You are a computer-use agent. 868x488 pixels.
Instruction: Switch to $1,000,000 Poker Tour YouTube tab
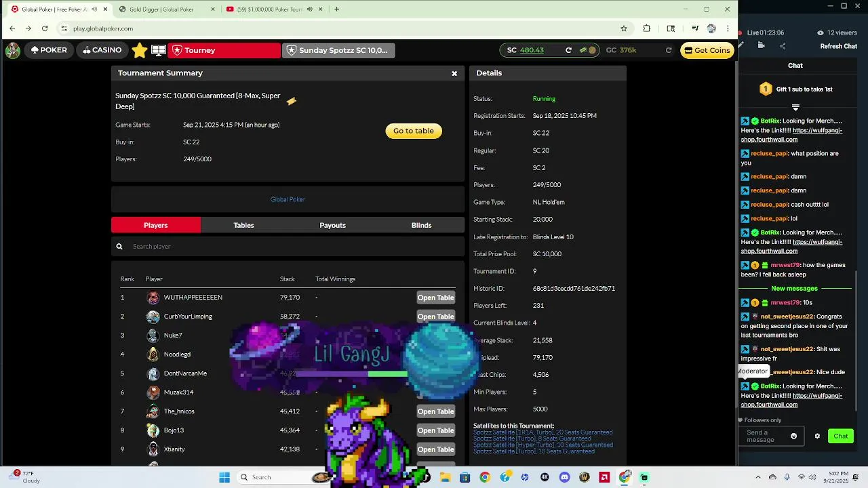coord(274,9)
